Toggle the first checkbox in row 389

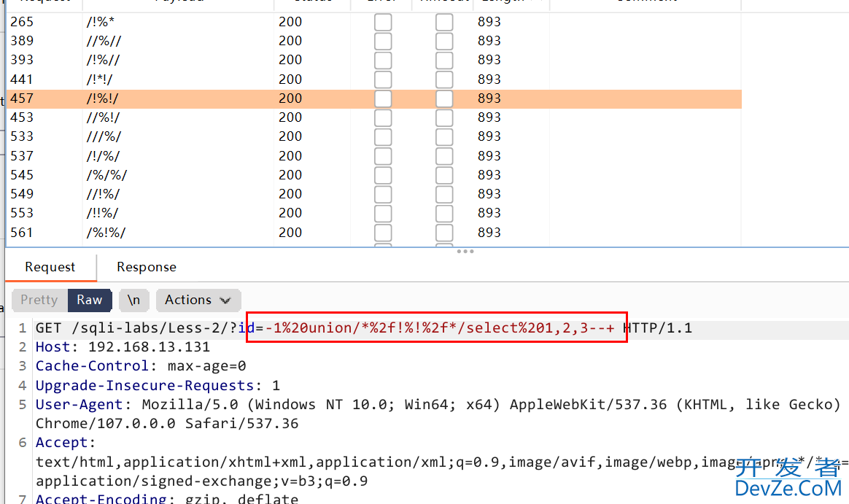pos(383,41)
